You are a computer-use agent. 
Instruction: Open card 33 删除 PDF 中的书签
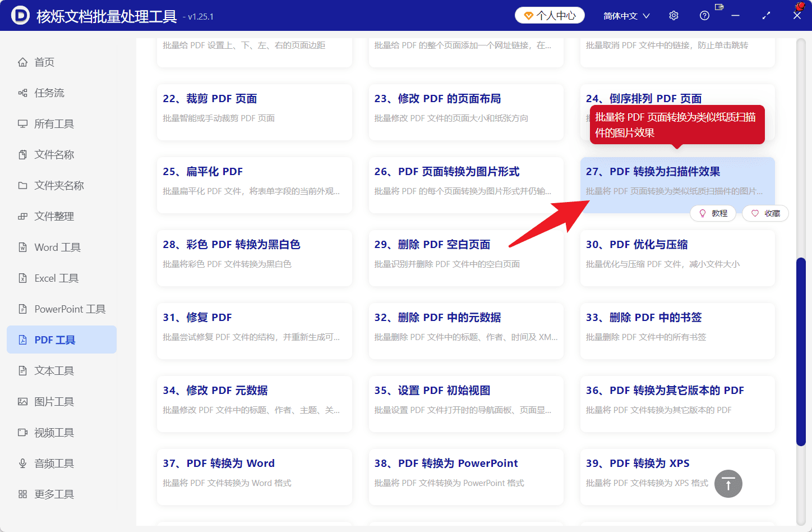pyautogui.click(x=677, y=331)
